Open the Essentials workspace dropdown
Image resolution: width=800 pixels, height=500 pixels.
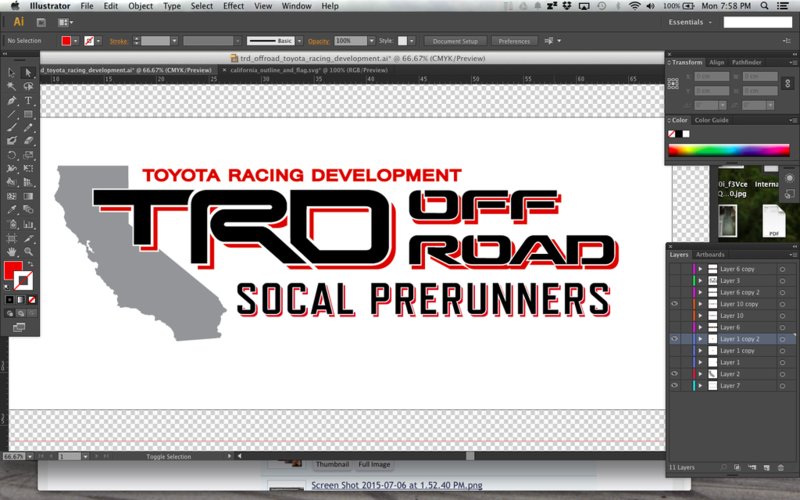click(x=690, y=22)
